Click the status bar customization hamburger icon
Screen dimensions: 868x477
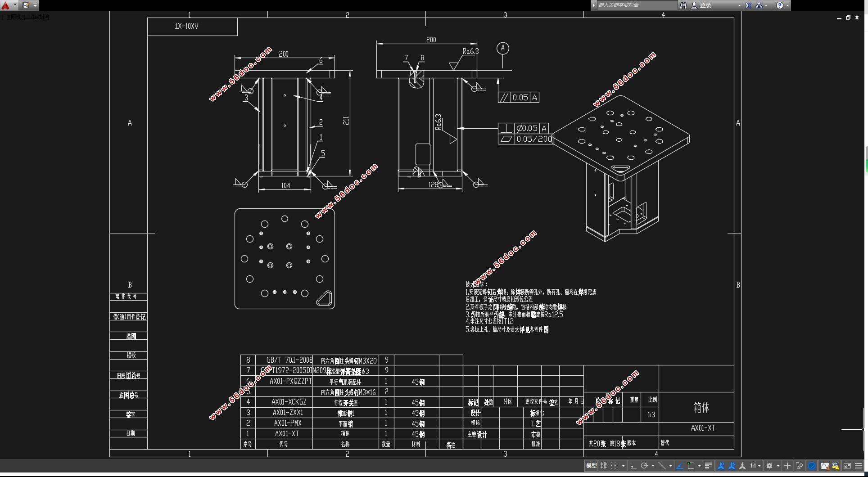point(859,466)
